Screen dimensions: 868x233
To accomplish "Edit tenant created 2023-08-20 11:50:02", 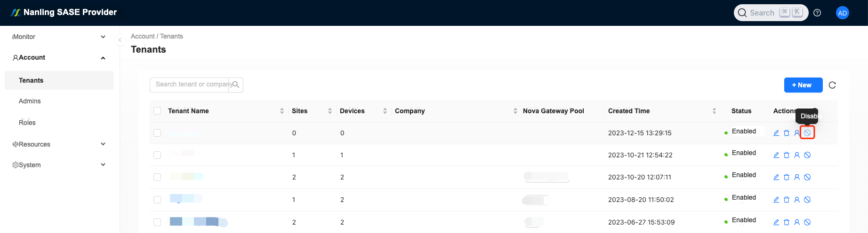I will pos(776,200).
